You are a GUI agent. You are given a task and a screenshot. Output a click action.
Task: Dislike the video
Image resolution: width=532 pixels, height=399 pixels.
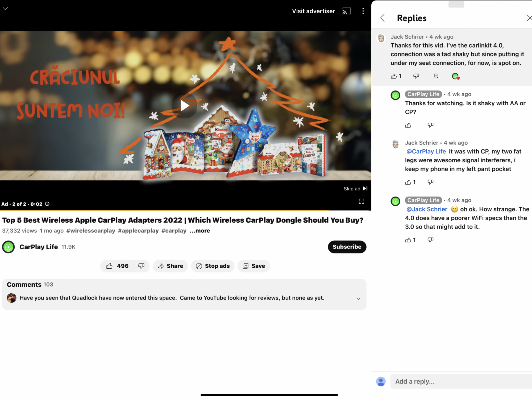coord(141,266)
